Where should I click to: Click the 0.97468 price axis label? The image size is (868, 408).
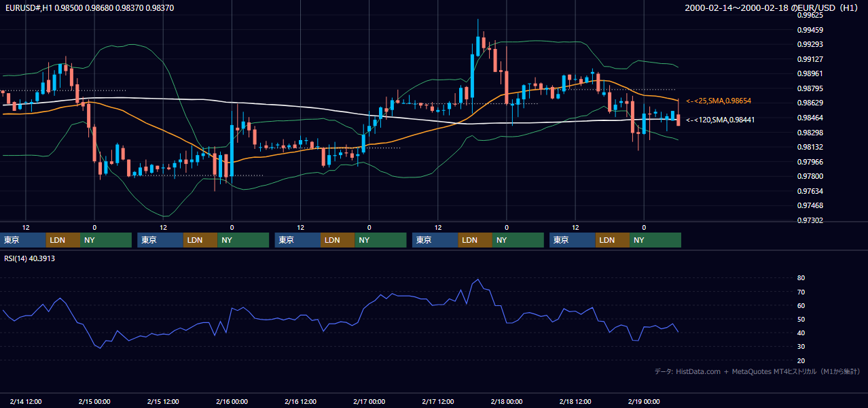click(810, 205)
